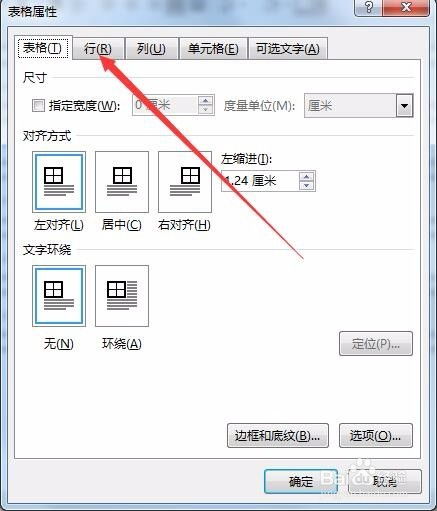Open the measurement unit (度量单位) dropdown
437x511 pixels.
pyautogui.click(x=404, y=106)
